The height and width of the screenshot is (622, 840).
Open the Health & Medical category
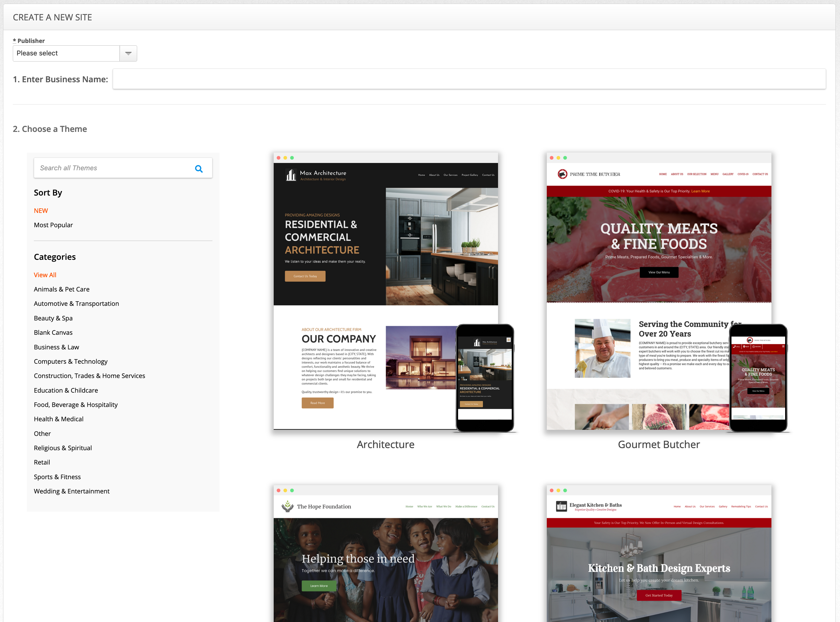tap(59, 419)
